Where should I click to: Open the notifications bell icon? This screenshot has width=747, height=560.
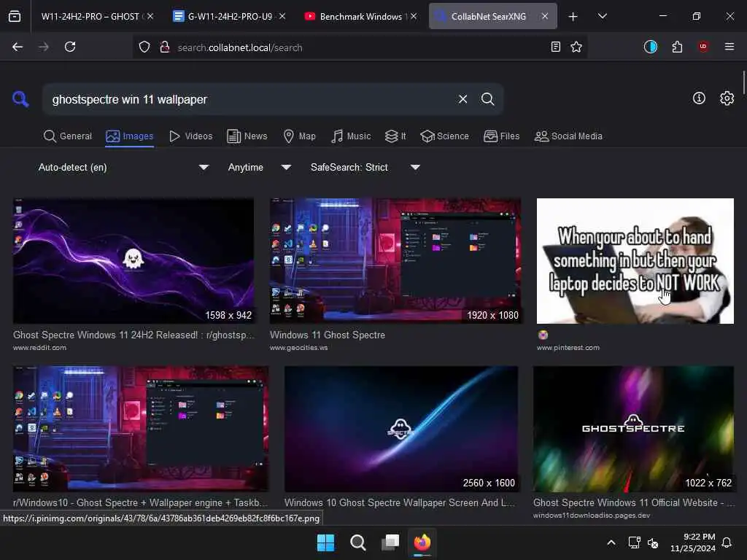click(x=727, y=542)
